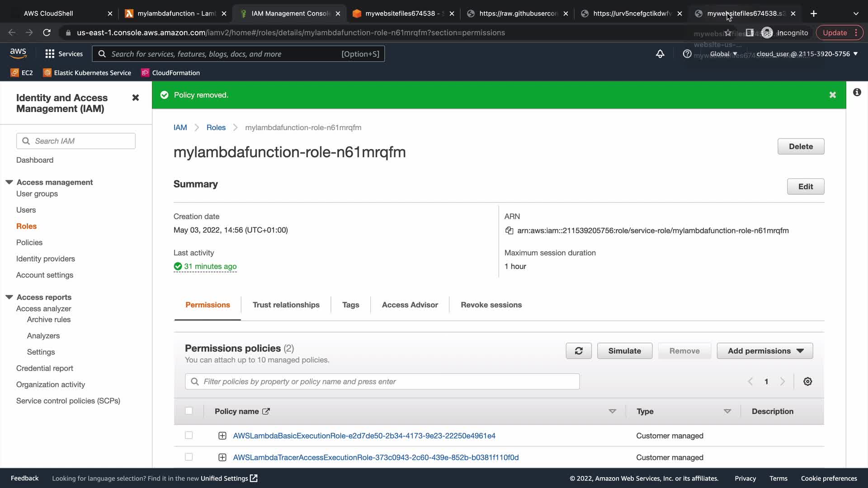Open the info panel icon at right
The image size is (868, 488).
click(x=857, y=93)
